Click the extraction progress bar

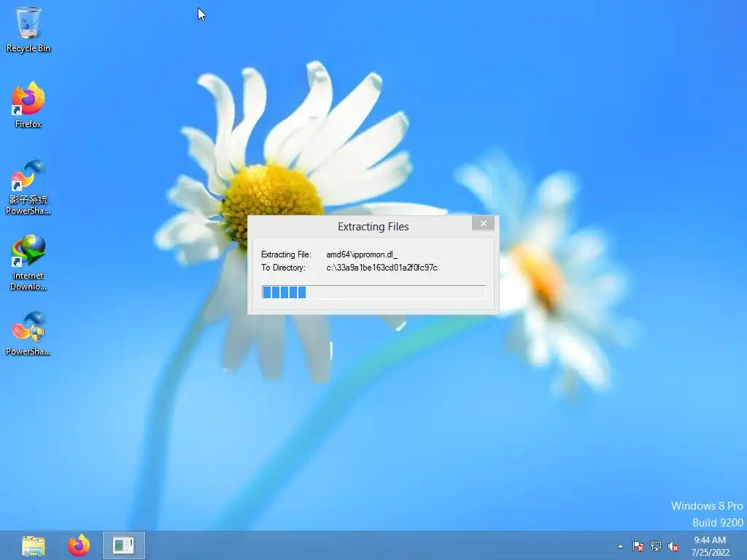pos(373,292)
